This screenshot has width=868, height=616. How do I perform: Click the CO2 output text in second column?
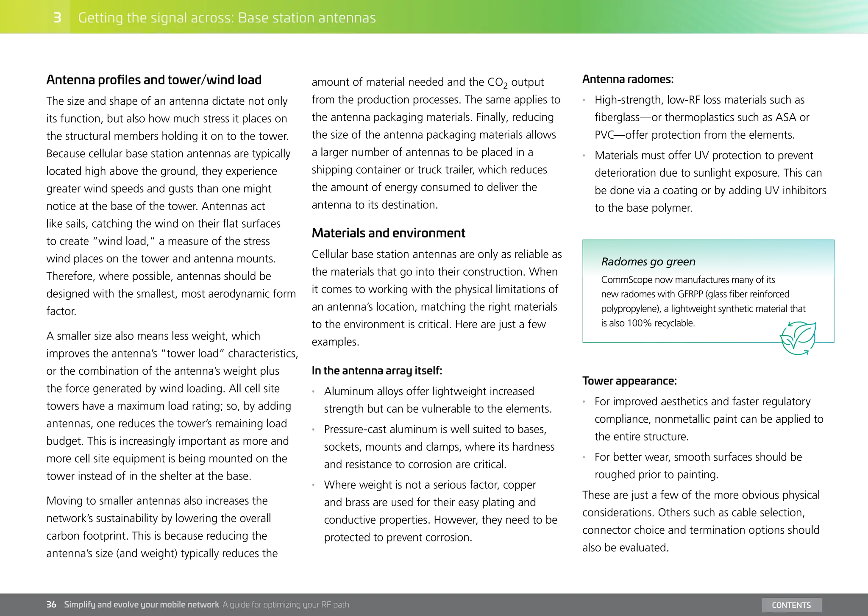pyautogui.click(x=515, y=82)
